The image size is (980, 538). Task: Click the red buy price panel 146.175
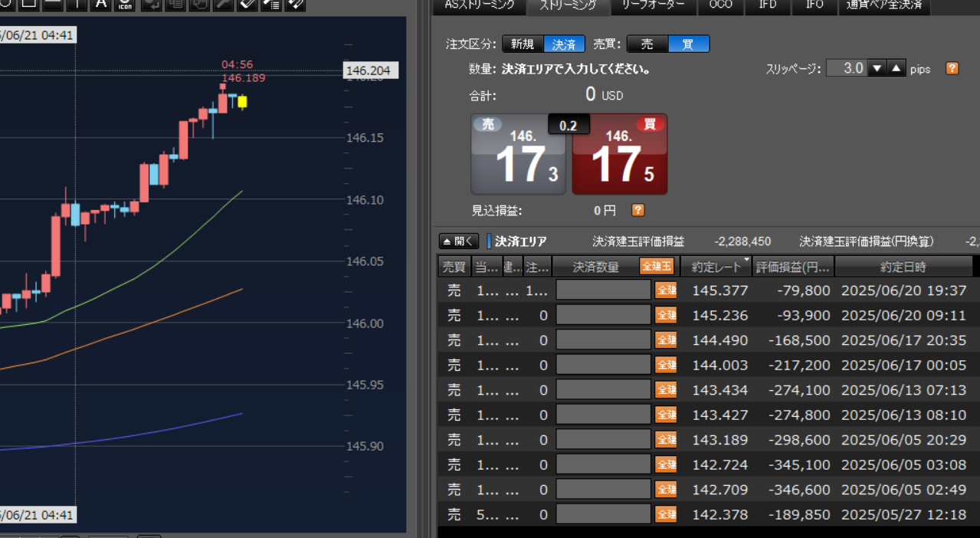620,155
